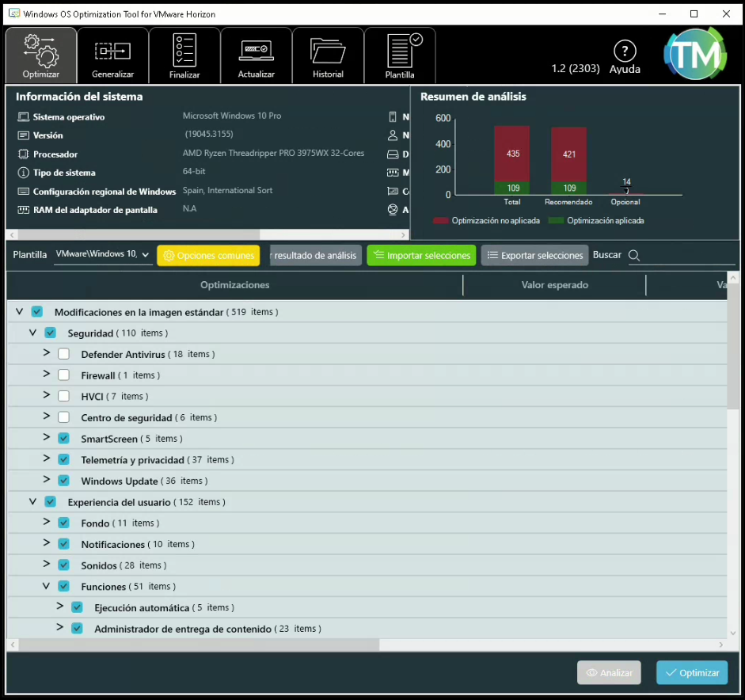
Task: Click the Importar selecciones button
Action: click(x=421, y=255)
